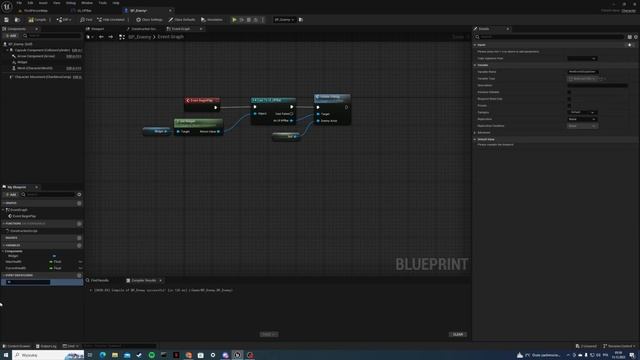Click the Save blueprint icon in toolbar
Viewport: 640px width, 360px height.
(7, 20)
